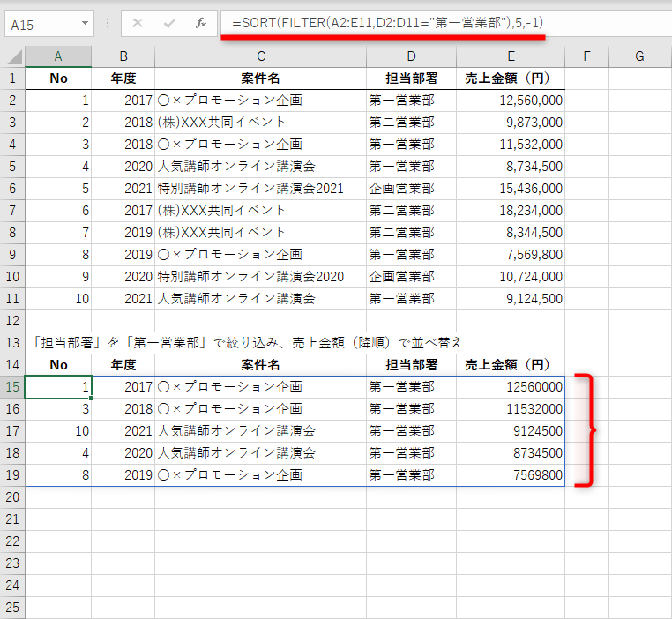This screenshot has height=619, width=672.
Task: Select column C header
Action: click(260, 56)
